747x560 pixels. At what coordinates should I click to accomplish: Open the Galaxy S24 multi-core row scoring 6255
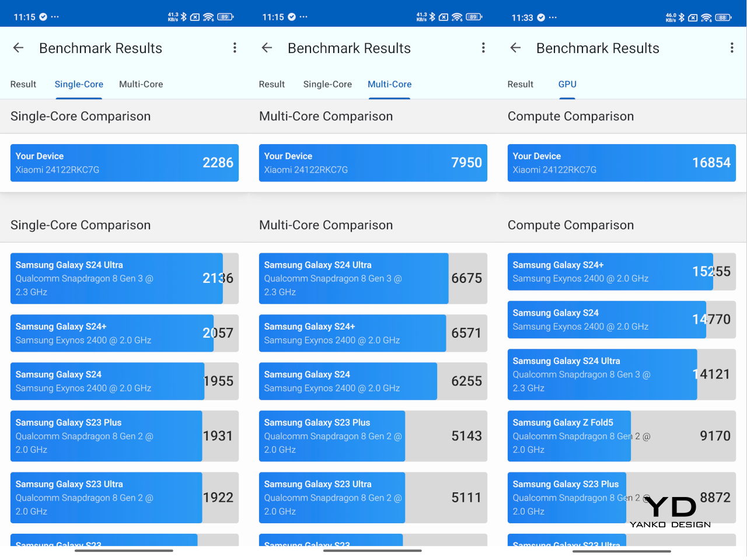pos(373,381)
